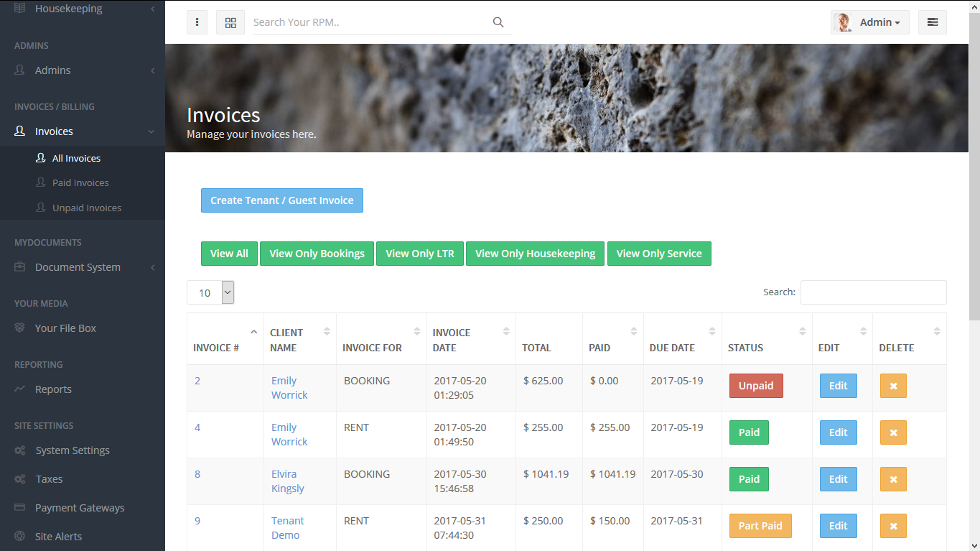Screen dimensions: 980x551
Task: Collapse the Invoices sidebar menu
Action: point(83,131)
